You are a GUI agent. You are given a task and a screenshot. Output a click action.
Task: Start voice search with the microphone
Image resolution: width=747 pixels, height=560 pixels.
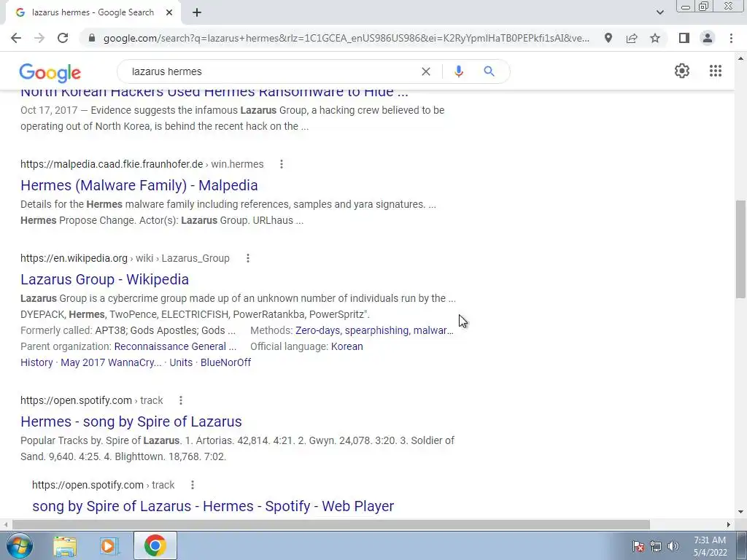coord(458,71)
